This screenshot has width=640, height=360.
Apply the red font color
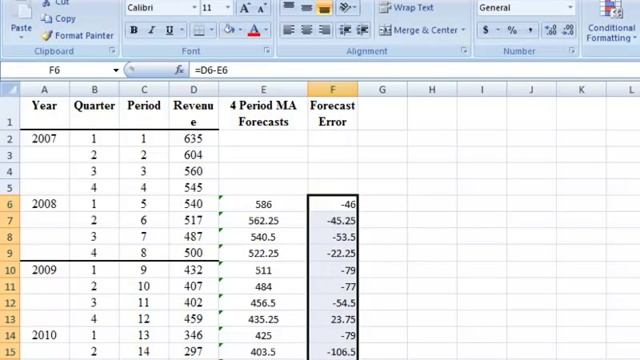pyautogui.click(x=254, y=30)
